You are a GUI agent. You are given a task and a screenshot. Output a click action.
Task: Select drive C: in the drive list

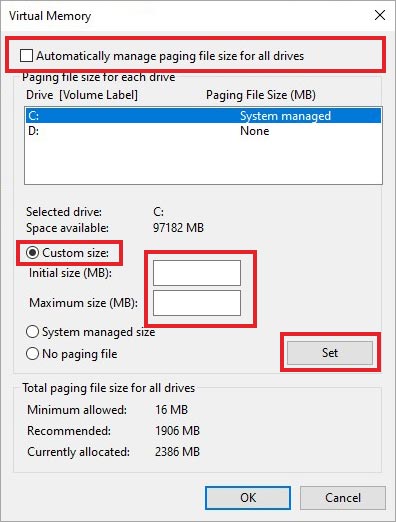point(203,116)
